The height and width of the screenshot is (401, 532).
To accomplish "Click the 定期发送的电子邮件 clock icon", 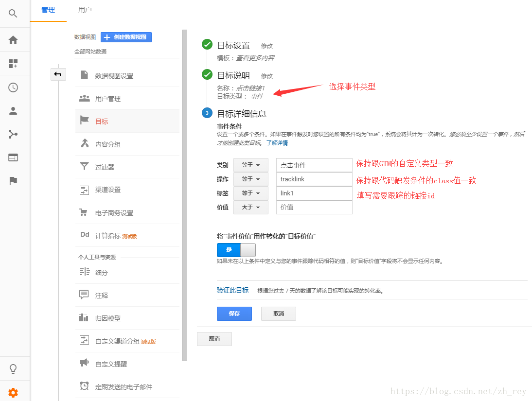I will 84,386.
